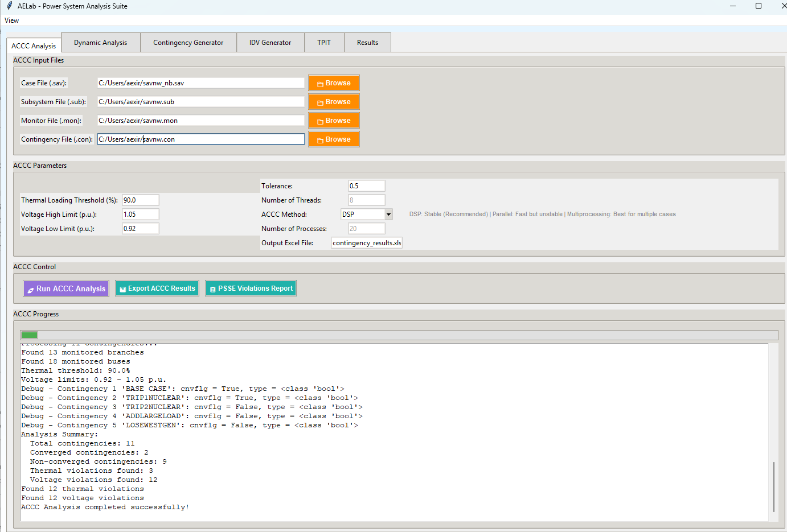Run the ACCC Analysis
The width and height of the screenshot is (787, 532).
coord(65,288)
